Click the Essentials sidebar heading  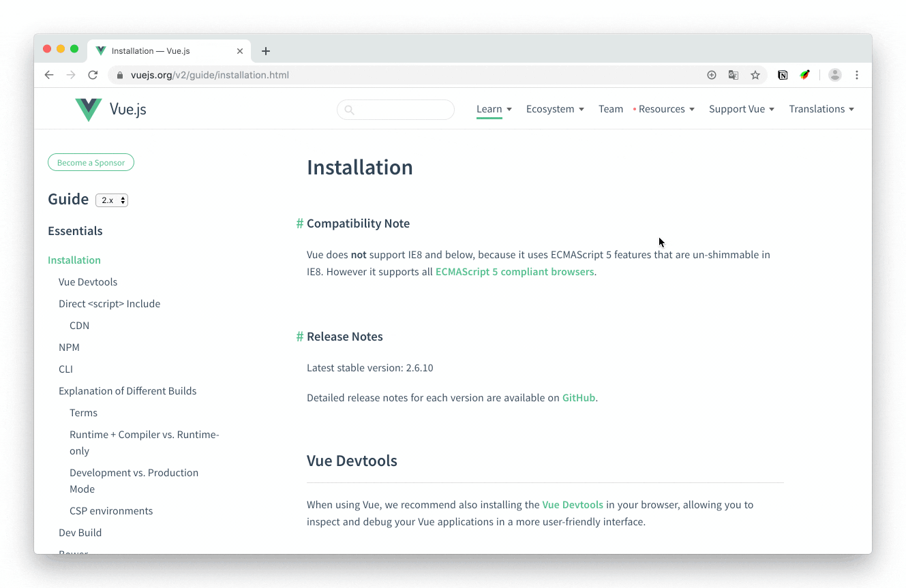[75, 231]
